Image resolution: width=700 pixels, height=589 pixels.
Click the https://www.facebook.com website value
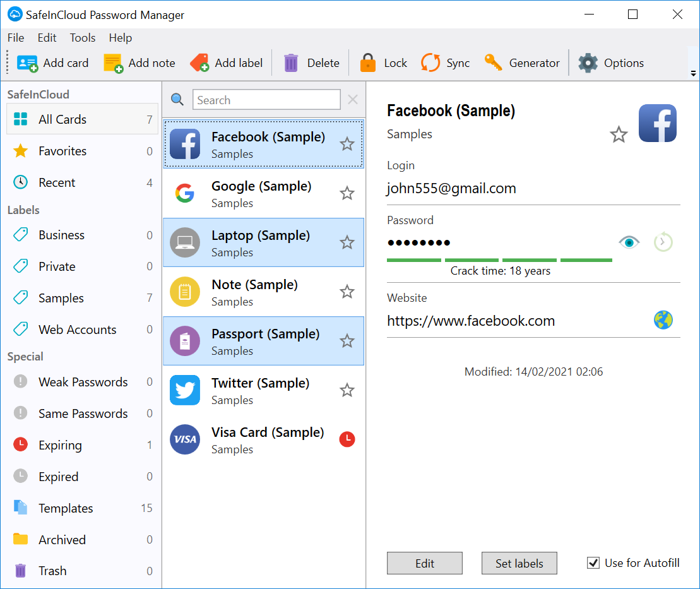pyautogui.click(x=471, y=321)
